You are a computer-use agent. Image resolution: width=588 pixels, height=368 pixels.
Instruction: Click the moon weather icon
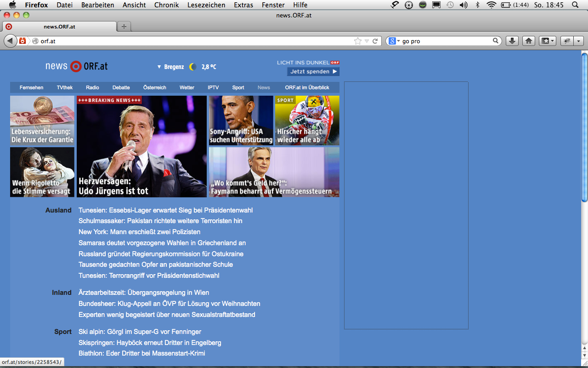(x=193, y=67)
